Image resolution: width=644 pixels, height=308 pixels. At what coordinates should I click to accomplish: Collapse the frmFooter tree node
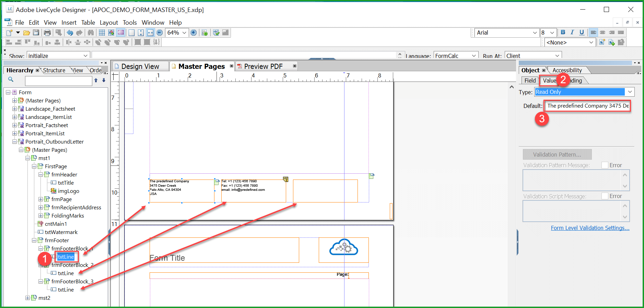(34, 240)
